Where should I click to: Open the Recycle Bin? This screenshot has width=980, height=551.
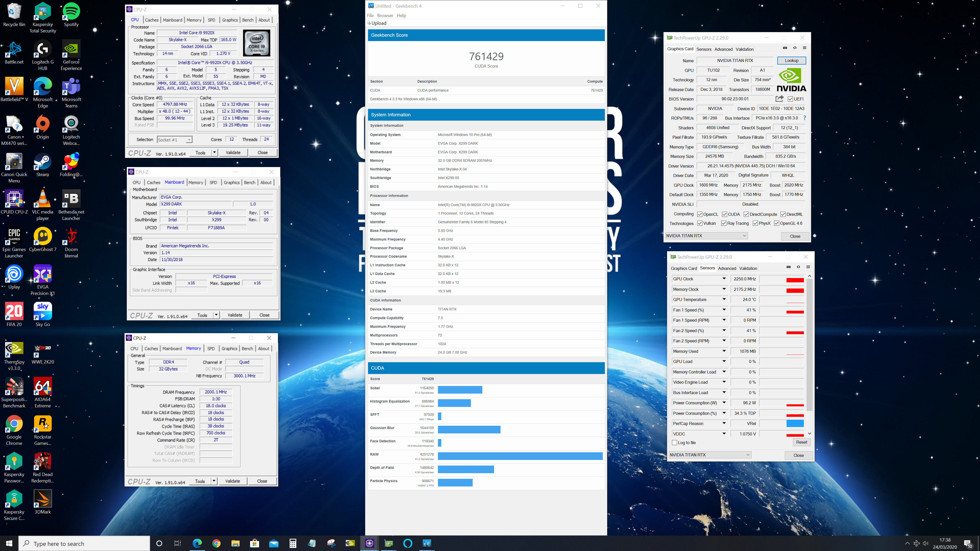pyautogui.click(x=14, y=15)
